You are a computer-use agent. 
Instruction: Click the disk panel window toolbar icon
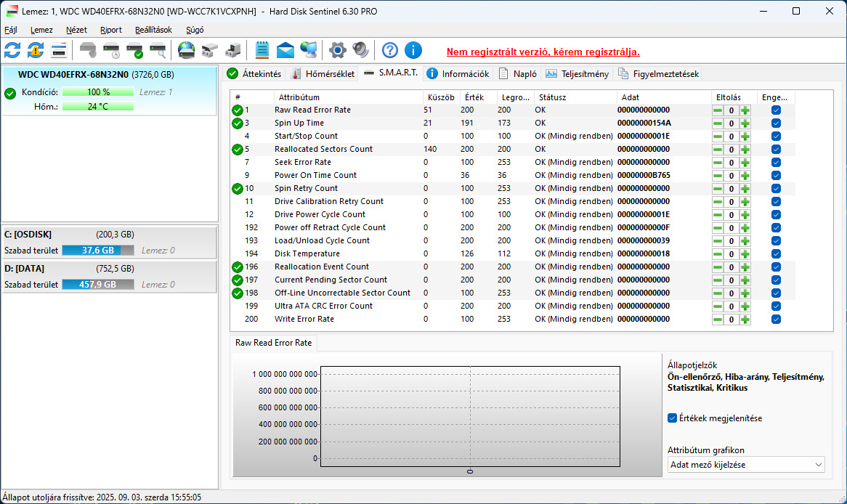tap(59, 50)
